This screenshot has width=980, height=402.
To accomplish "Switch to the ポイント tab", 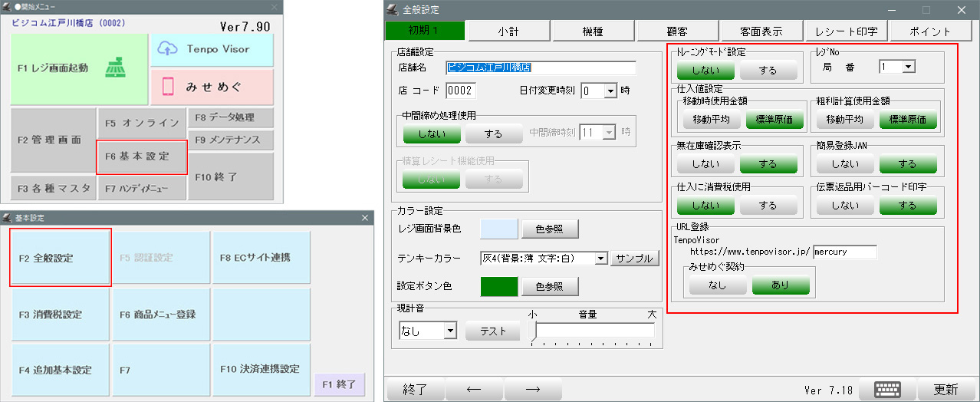I will point(931,31).
